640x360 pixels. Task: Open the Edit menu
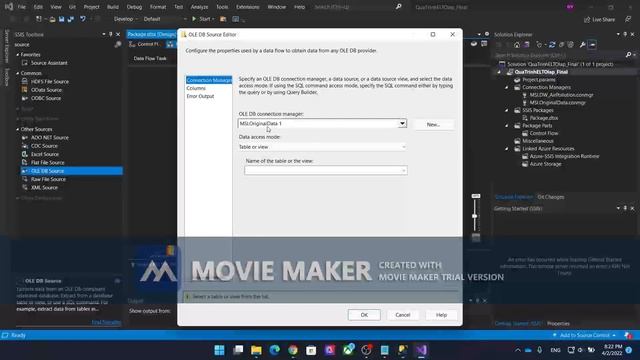click(38, 7)
